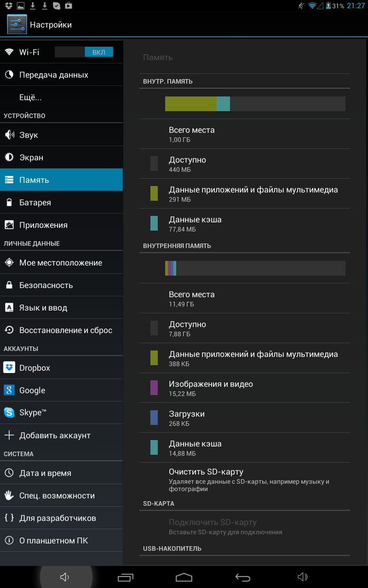Open Доступно 440 МБ entry
The width and height of the screenshot is (368, 588).
point(245,164)
